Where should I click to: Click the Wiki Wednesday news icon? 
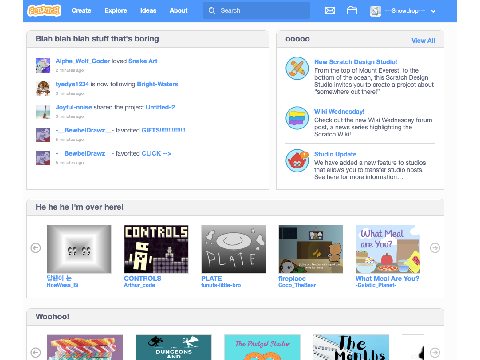point(297,118)
